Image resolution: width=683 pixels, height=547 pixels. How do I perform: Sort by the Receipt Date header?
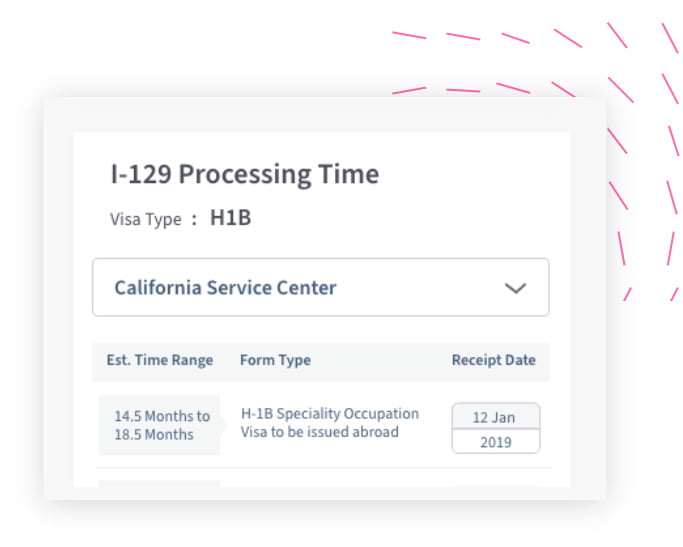coord(494,360)
